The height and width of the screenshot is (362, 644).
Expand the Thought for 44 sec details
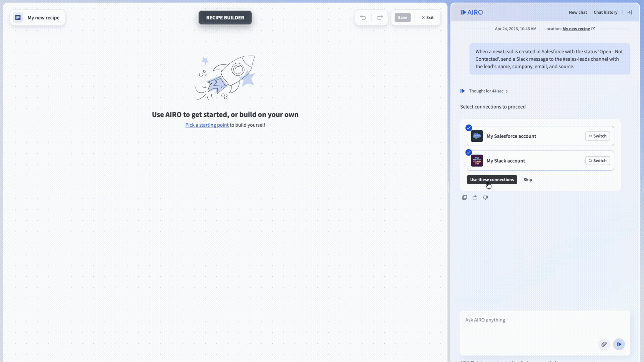click(488, 91)
